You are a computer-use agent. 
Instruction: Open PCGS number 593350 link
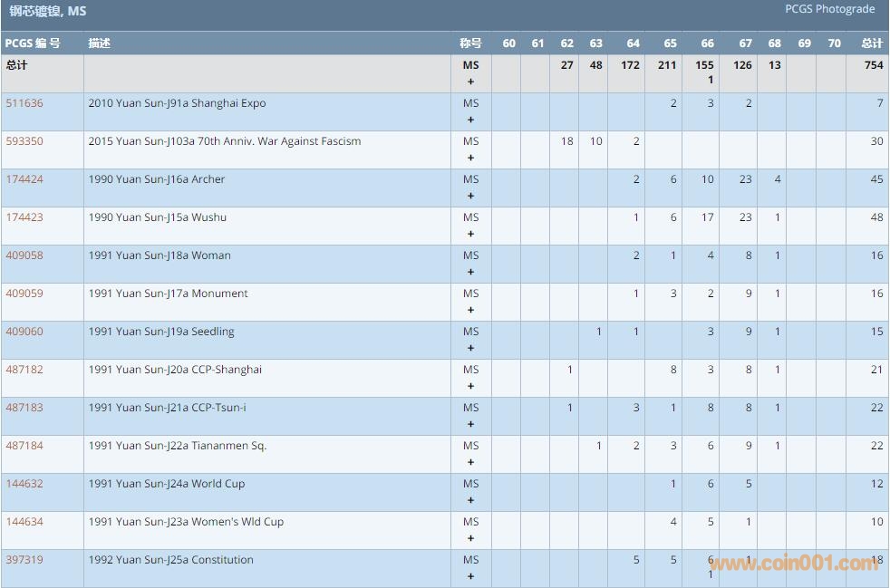tap(24, 141)
